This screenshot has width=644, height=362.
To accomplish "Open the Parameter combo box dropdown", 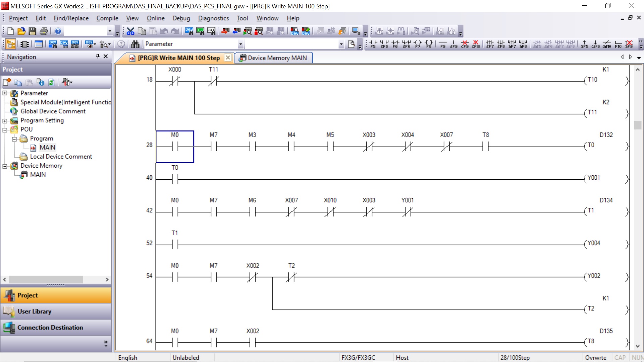I will point(240,44).
